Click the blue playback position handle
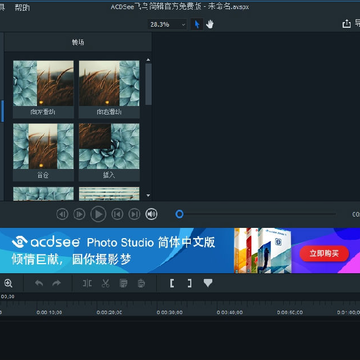Viewport: 360px width, 360px height. [x=179, y=214]
